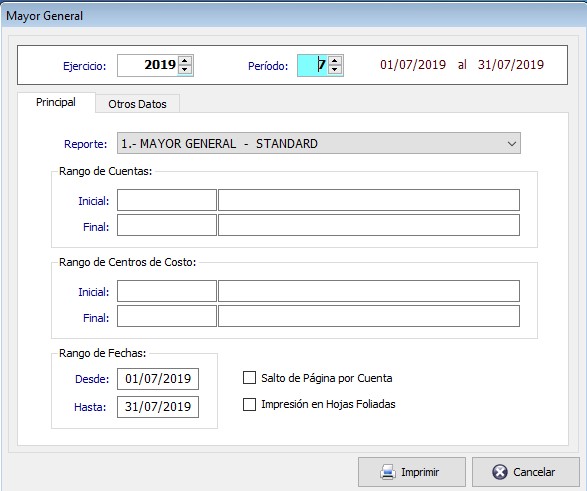Focus the Rango de Cuentas Inicial code field
This screenshot has width=587, height=491.
click(x=167, y=200)
